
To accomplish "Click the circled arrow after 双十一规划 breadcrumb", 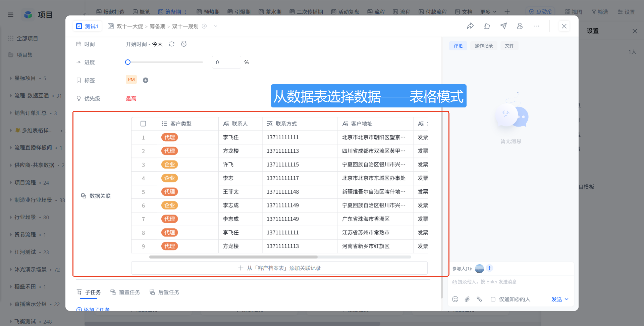I will click(x=204, y=26).
